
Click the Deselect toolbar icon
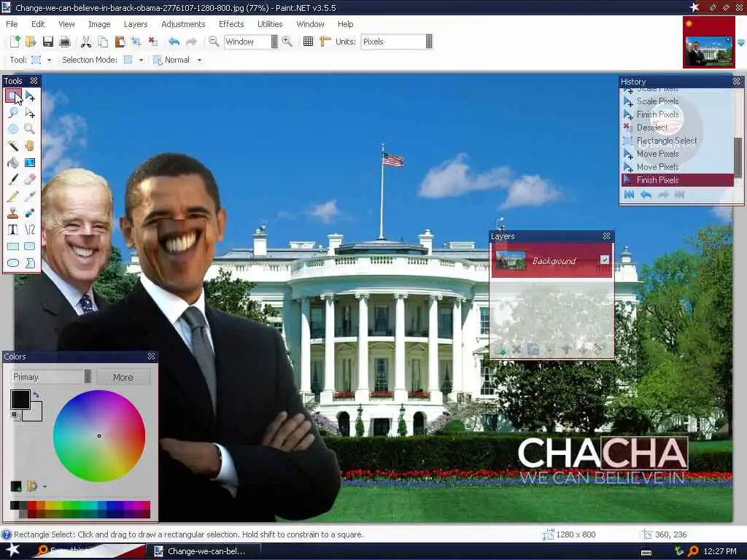153,42
